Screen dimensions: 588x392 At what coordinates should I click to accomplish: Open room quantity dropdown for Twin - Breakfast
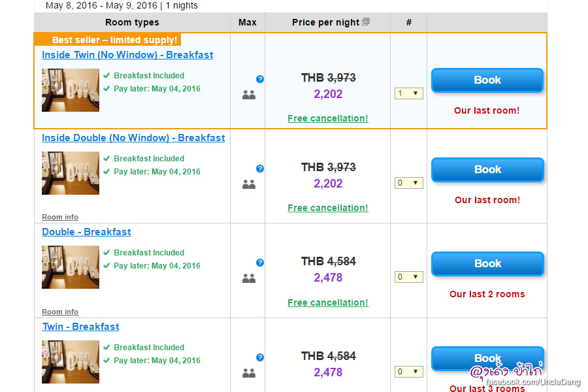(x=408, y=372)
